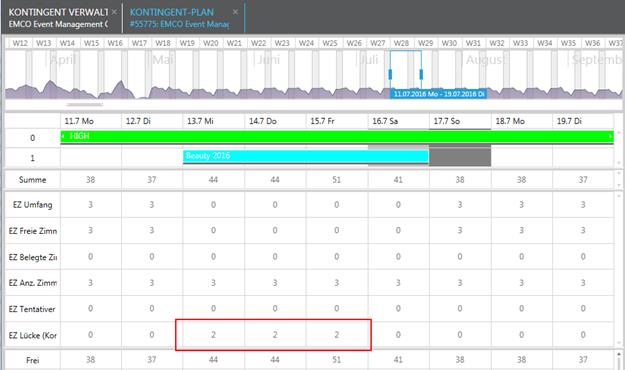Click the Juni month label in the overview
This screenshot has height=370, width=625.
269,60
